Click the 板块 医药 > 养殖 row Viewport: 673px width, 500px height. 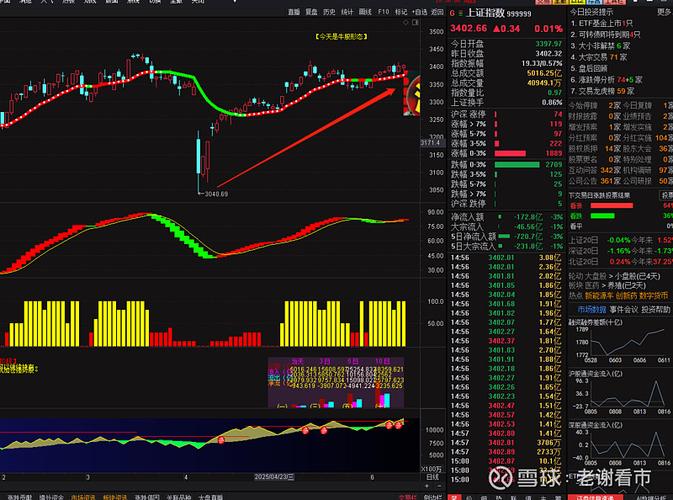608,286
